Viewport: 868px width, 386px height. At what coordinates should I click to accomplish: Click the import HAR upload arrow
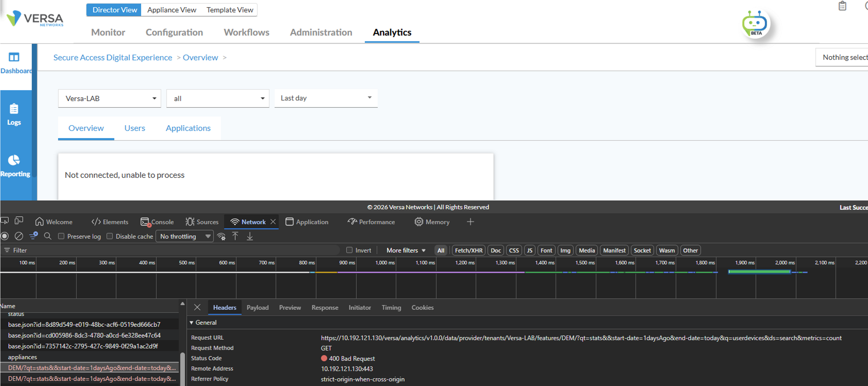click(x=235, y=236)
